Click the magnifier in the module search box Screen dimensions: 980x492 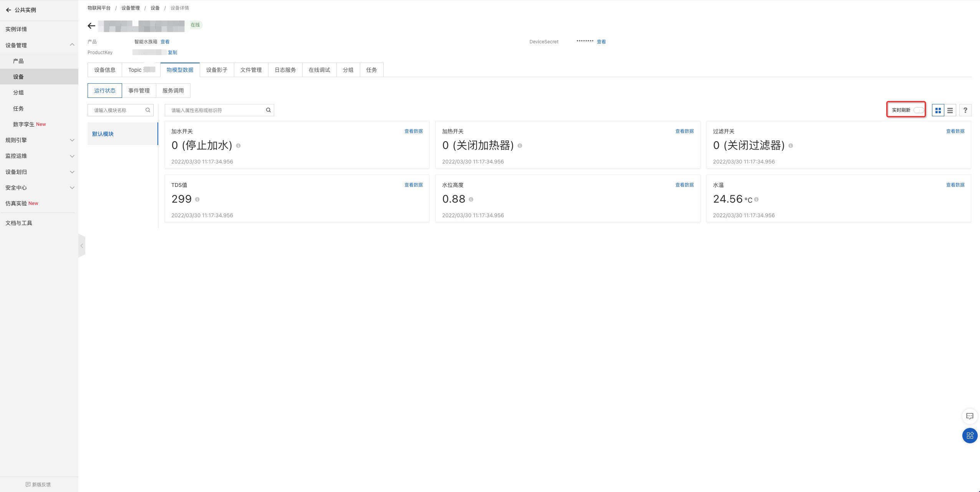[x=148, y=110]
